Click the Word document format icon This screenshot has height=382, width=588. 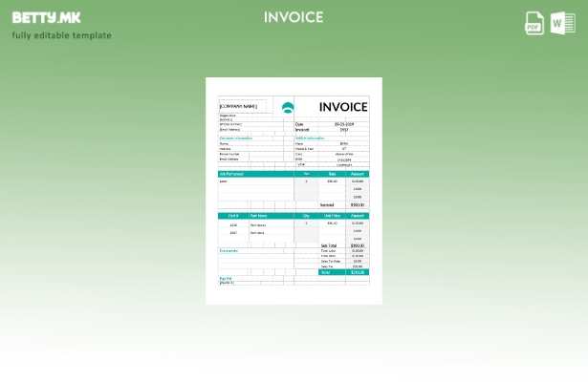(562, 23)
